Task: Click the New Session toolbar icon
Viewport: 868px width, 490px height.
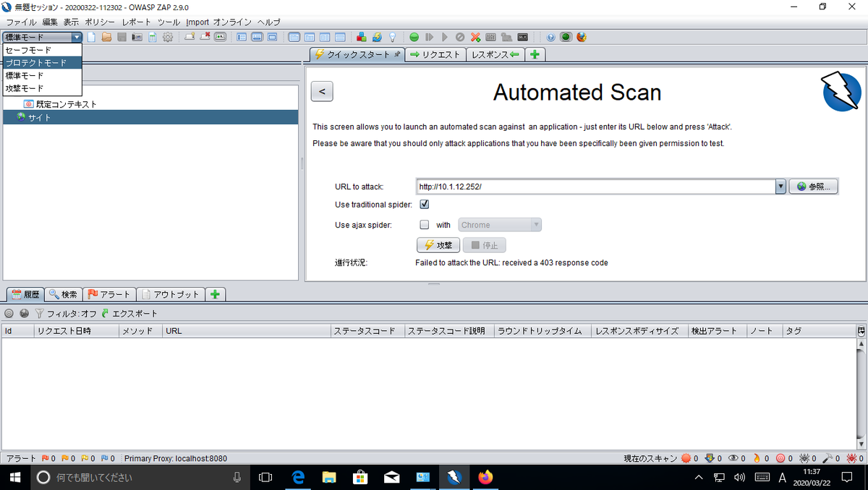Action: (x=91, y=37)
